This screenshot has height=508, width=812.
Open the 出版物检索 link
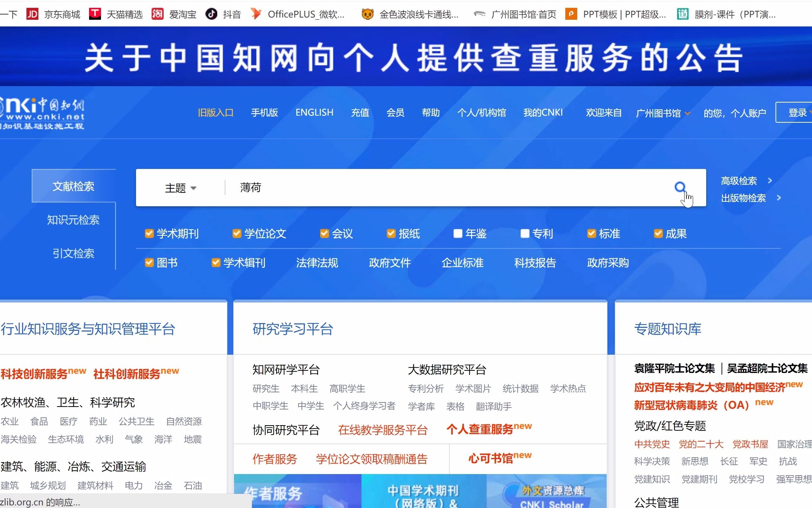[743, 198]
